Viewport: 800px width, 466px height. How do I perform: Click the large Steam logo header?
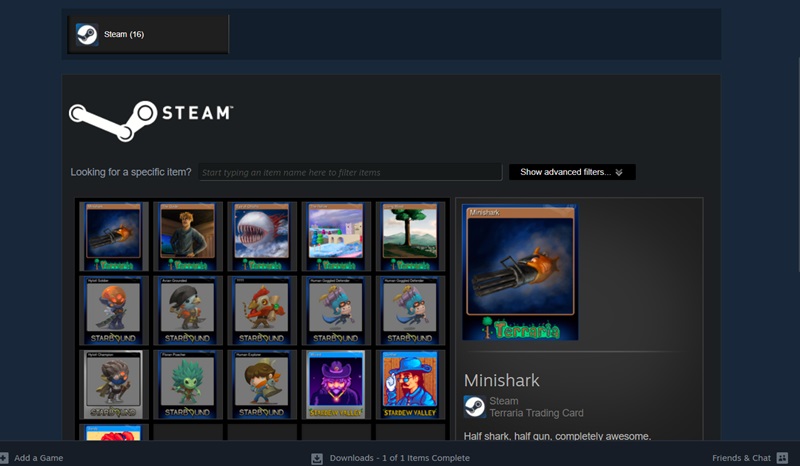[x=151, y=120]
